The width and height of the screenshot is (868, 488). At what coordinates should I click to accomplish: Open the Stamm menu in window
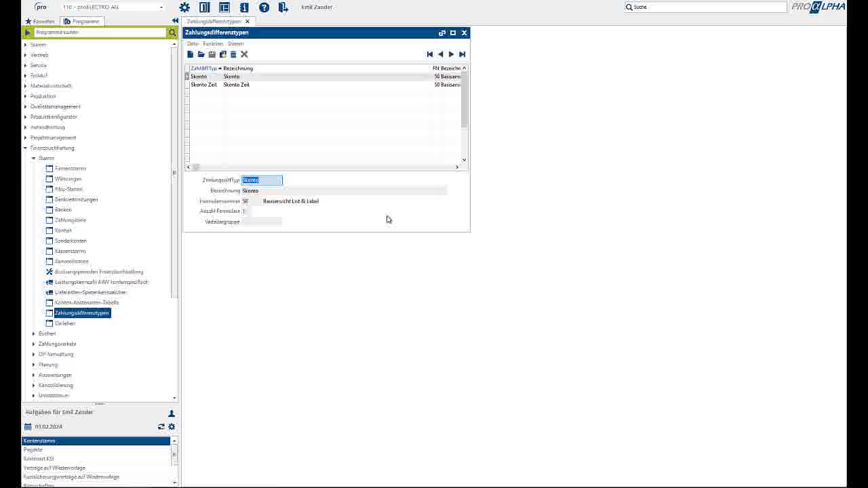point(235,44)
